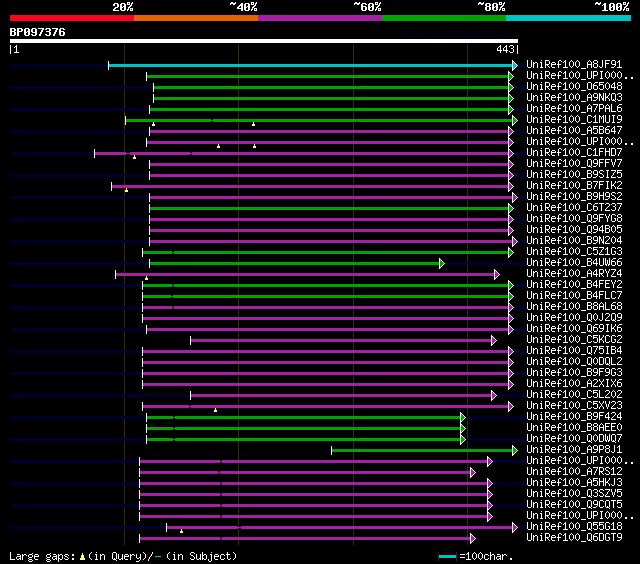Select the UniRef100_C5KCG2 label
This screenshot has width=640, height=564.
click(x=574, y=340)
